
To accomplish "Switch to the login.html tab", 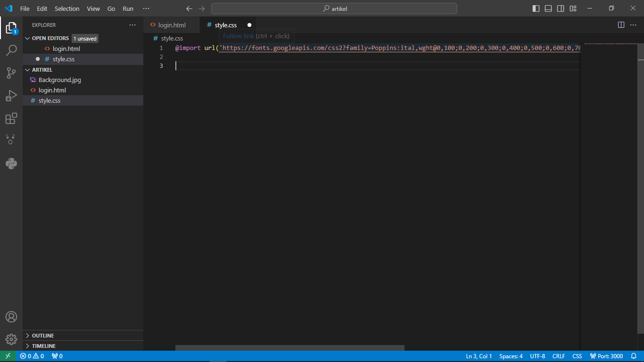I will point(172,25).
